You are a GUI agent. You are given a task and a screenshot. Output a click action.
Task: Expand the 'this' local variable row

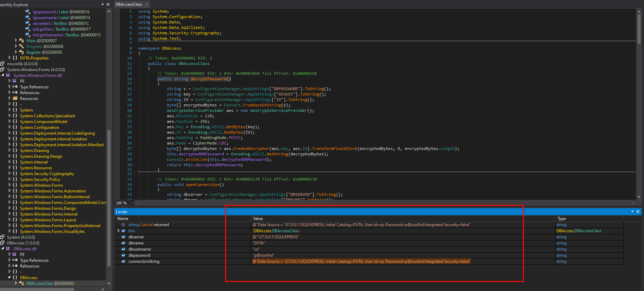tap(119, 230)
